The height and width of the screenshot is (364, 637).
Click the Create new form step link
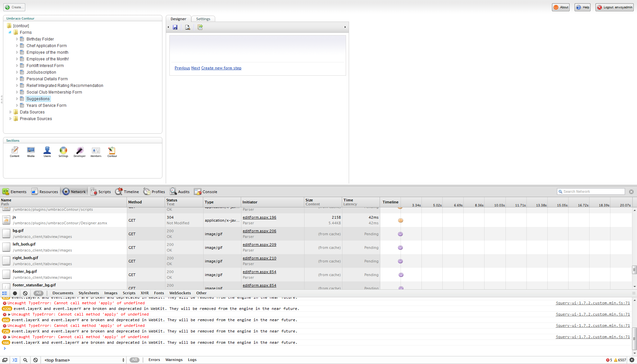coord(221,68)
